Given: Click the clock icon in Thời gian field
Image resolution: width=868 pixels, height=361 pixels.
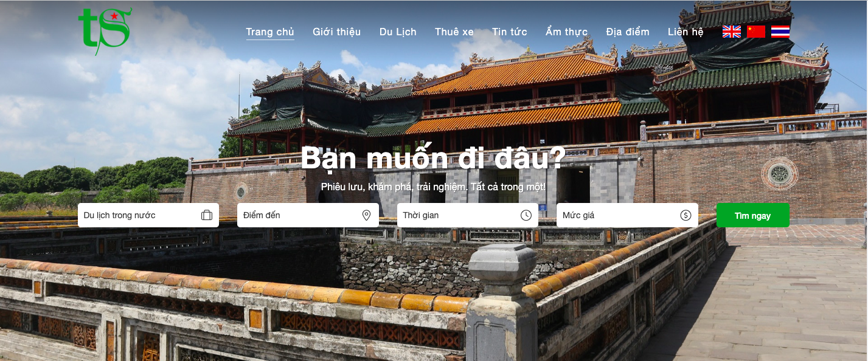Looking at the screenshot, I should [526, 215].
